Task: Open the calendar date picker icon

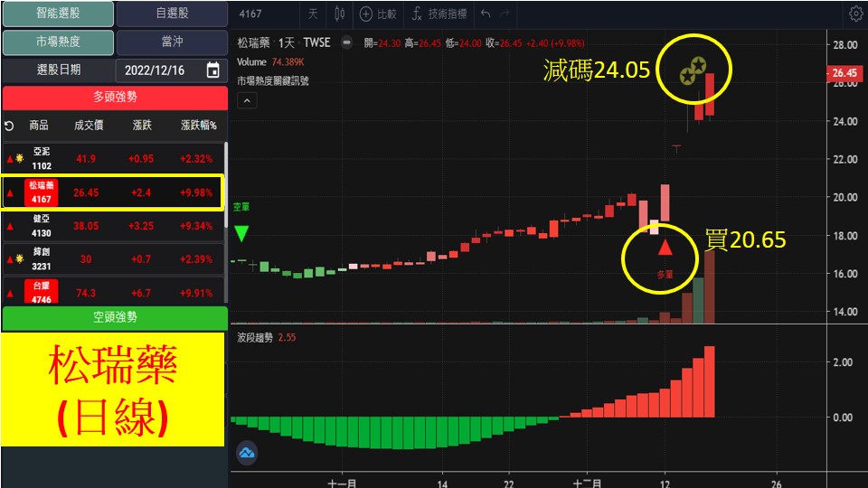Action: click(x=212, y=70)
